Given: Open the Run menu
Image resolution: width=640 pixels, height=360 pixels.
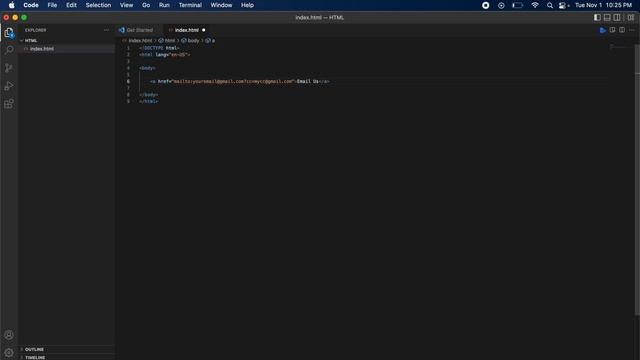Looking at the screenshot, I should click(164, 5).
